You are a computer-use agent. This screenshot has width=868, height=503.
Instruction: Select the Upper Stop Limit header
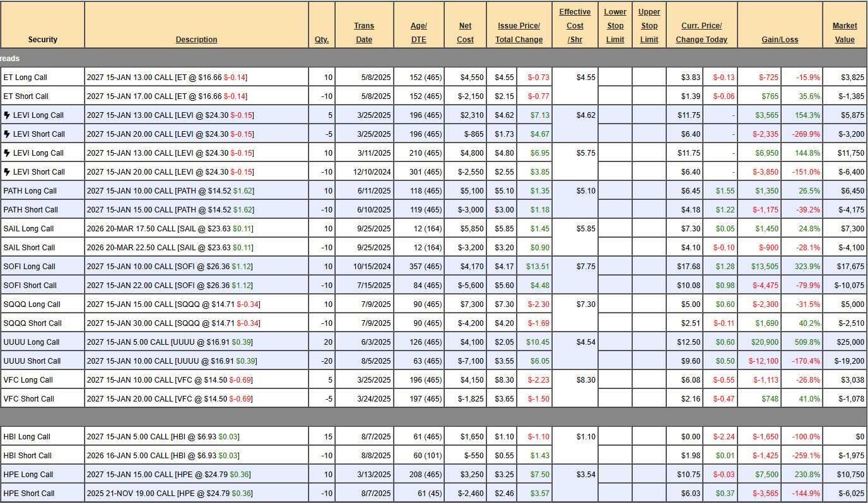click(649, 26)
